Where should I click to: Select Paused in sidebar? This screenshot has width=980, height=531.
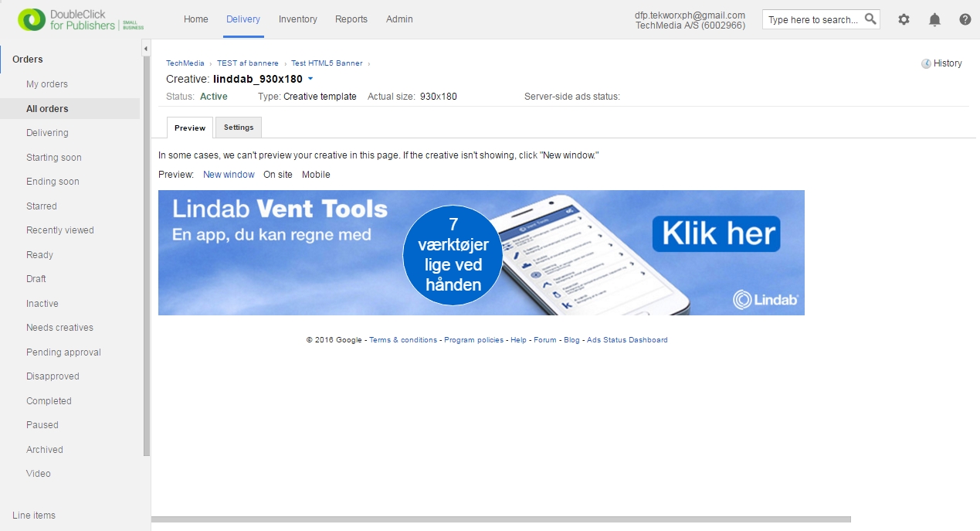point(42,425)
